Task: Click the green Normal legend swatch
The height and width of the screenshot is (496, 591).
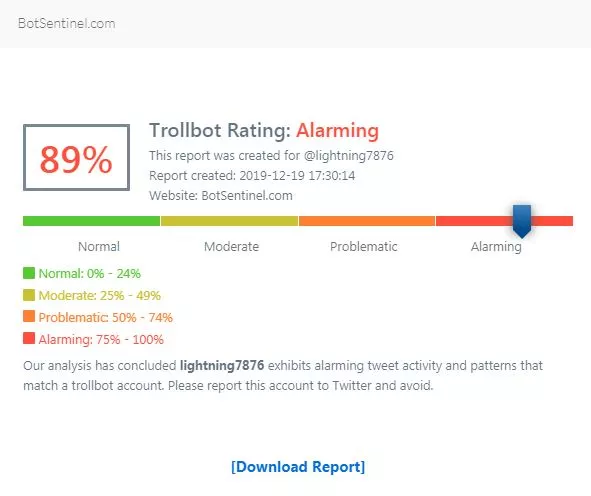Action: click(x=29, y=273)
